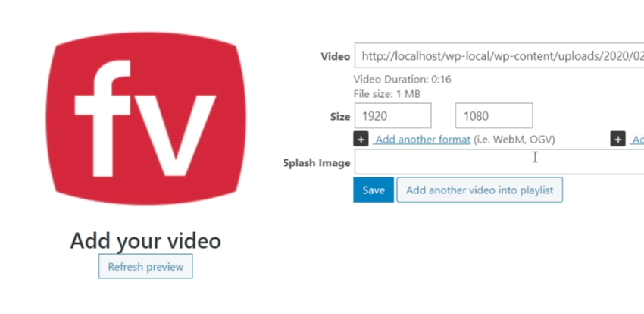
Task: Open the Add another format link
Action: 422,140
